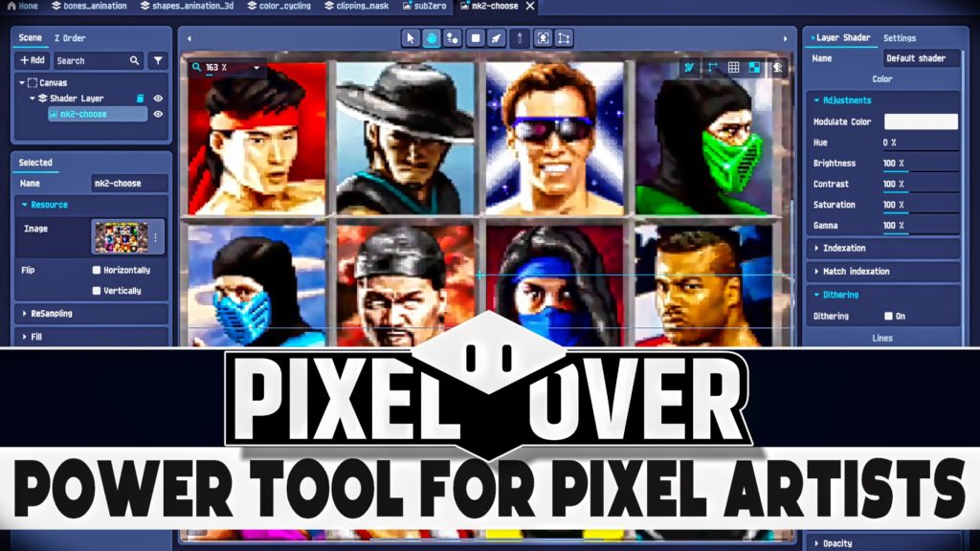
Task: Expand the Indexation section
Action: coord(816,248)
